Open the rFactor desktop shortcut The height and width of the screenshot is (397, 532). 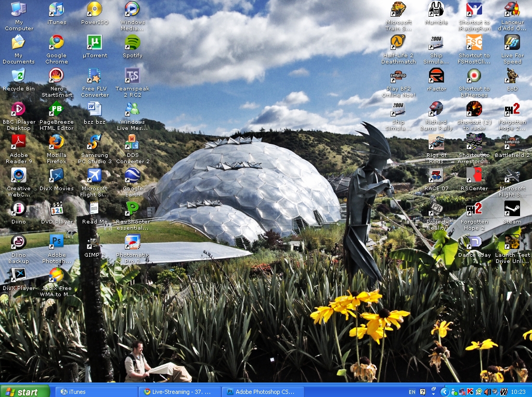coord(436,76)
